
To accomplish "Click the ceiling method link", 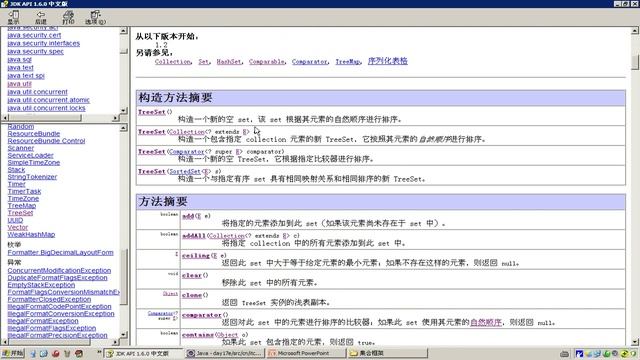I will [196, 256].
